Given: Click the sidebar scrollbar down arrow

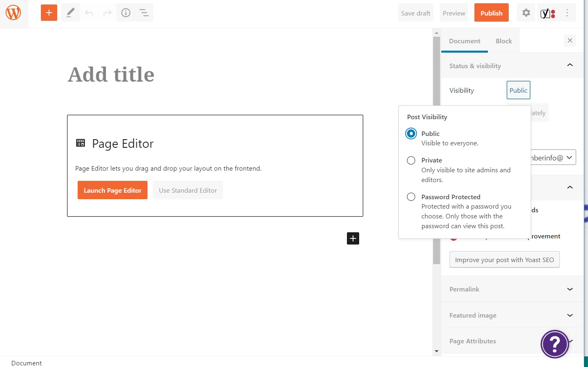Looking at the screenshot, I should click(436, 351).
